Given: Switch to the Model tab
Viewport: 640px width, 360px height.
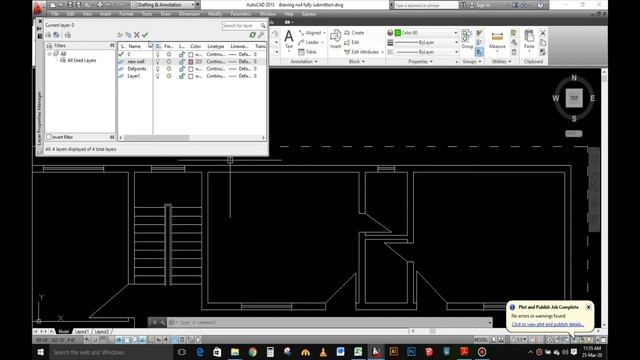Looking at the screenshot, I should [64, 331].
